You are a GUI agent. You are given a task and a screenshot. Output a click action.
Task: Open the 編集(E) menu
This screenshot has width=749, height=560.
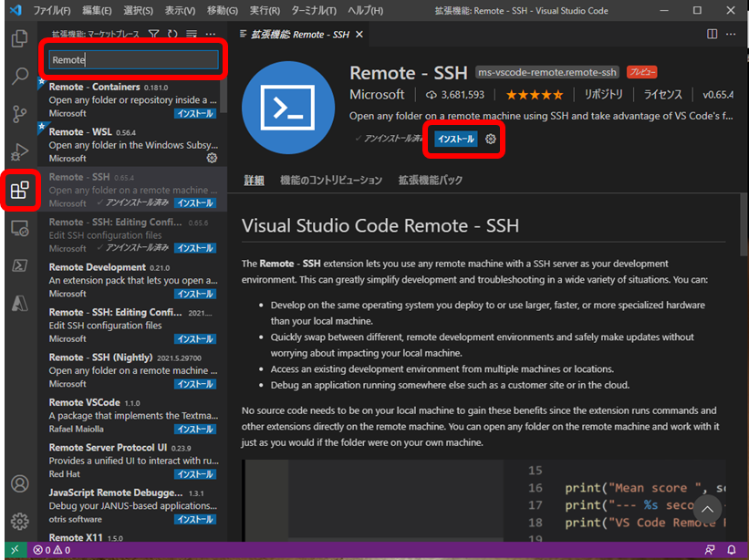(x=96, y=11)
